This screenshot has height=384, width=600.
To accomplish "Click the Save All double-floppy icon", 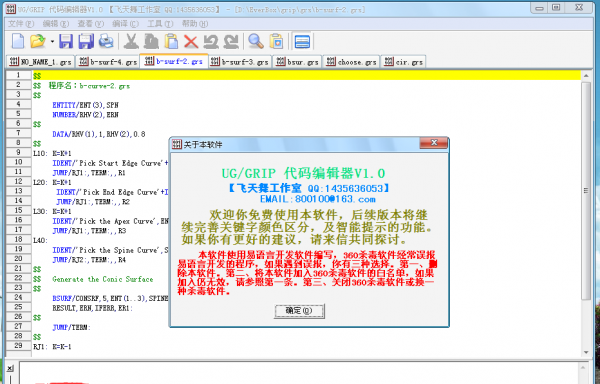I will 86,41.
